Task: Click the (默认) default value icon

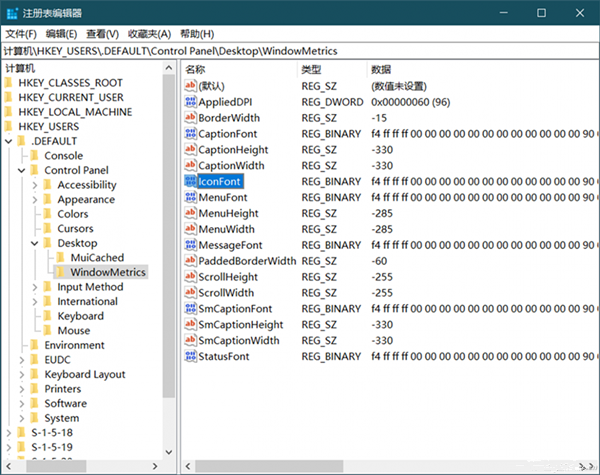Action: [191, 86]
